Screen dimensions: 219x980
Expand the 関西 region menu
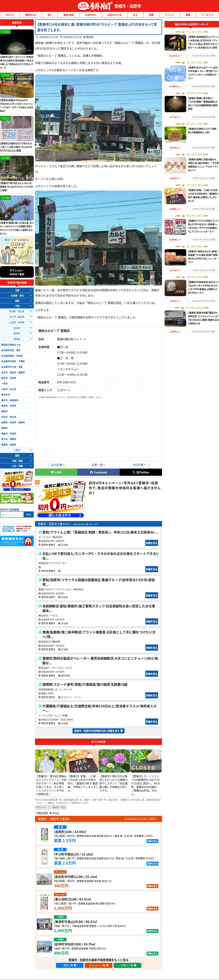[17, 455]
